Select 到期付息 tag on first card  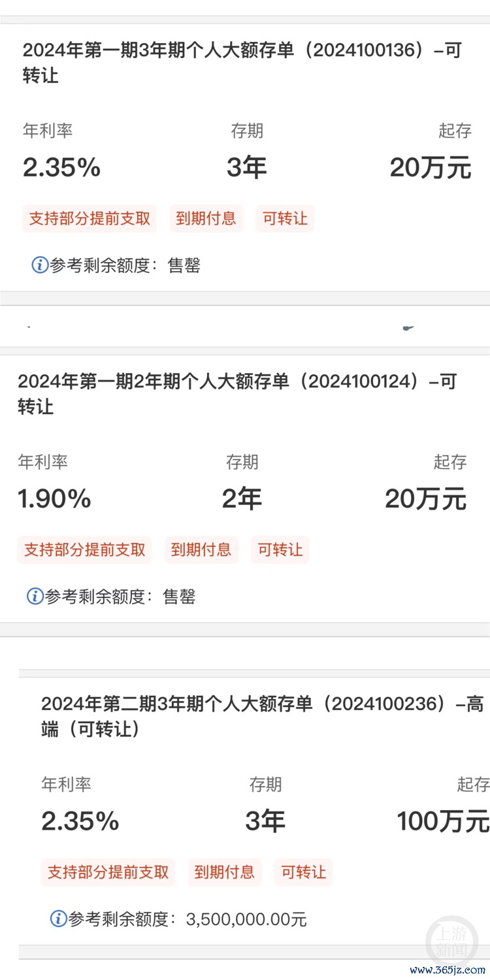[x=206, y=218]
